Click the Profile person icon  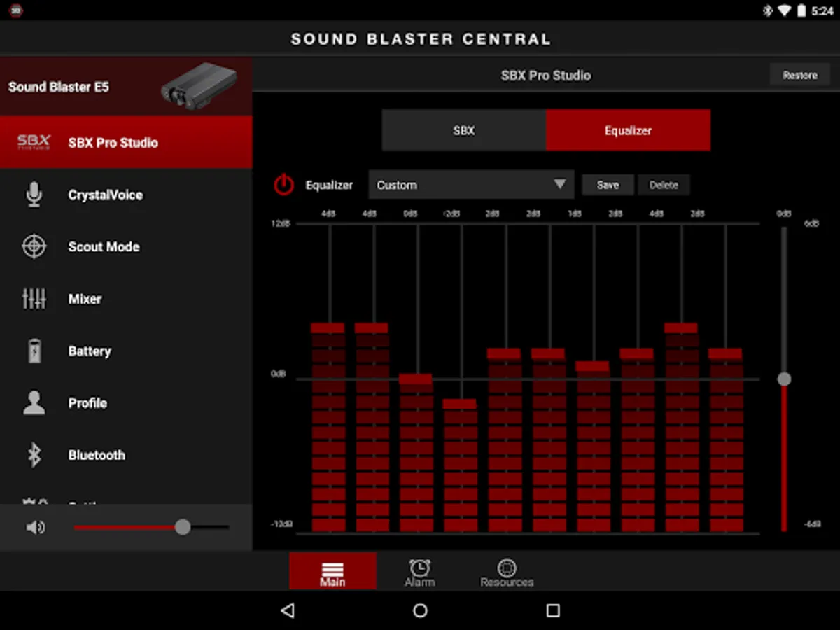click(34, 402)
